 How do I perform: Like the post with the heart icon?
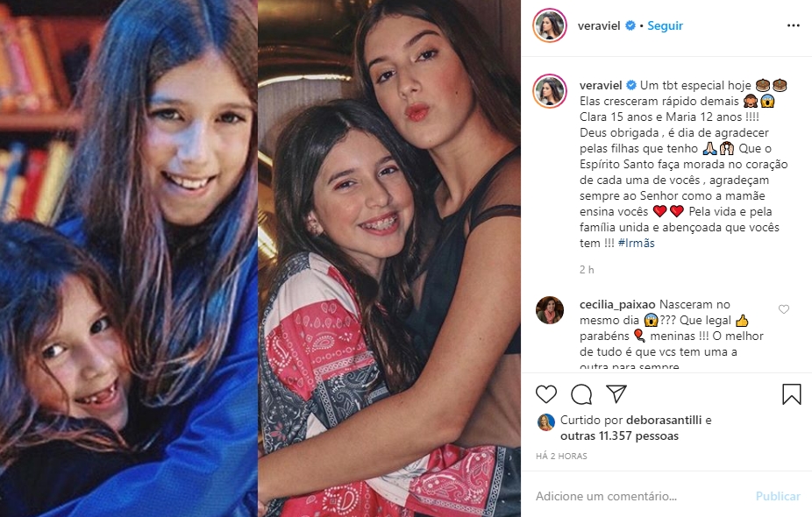pyautogui.click(x=545, y=394)
